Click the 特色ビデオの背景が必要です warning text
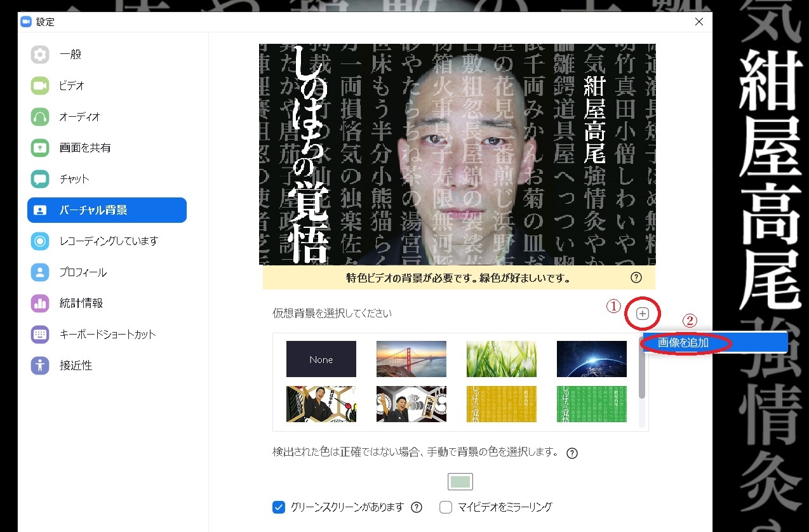The width and height of the screenshot is (809, 532). click(458, 277)
